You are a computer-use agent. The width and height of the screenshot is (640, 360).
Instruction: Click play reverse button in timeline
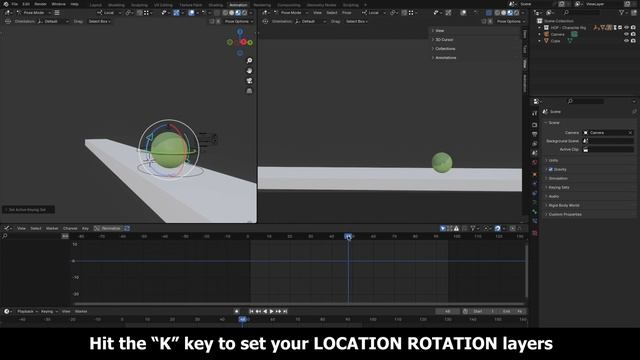(265, 311)
